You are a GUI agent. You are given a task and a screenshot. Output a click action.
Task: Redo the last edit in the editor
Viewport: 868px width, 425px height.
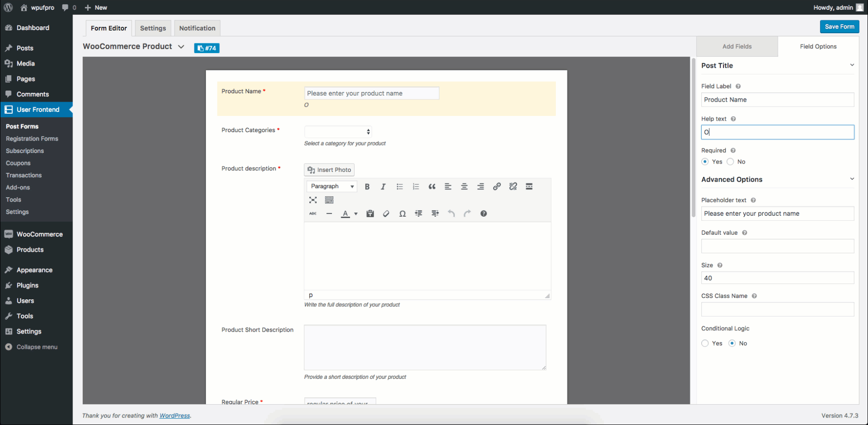[467, 213]
